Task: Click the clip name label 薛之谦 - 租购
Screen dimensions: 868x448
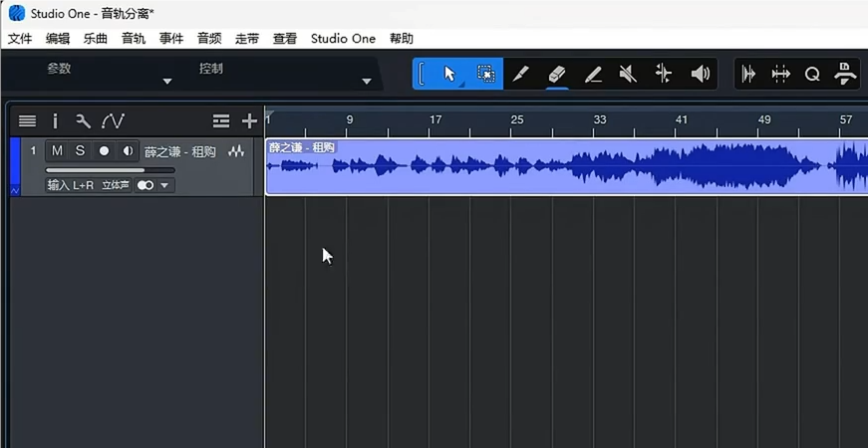Action: (x=301, y=147)
